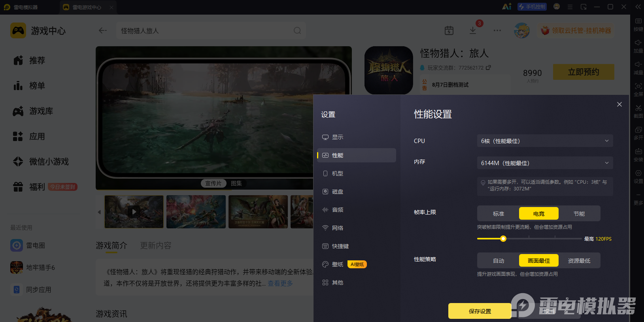Open 福利 rewards section
This screenshot has height=322, width=644.
point(29,187)
